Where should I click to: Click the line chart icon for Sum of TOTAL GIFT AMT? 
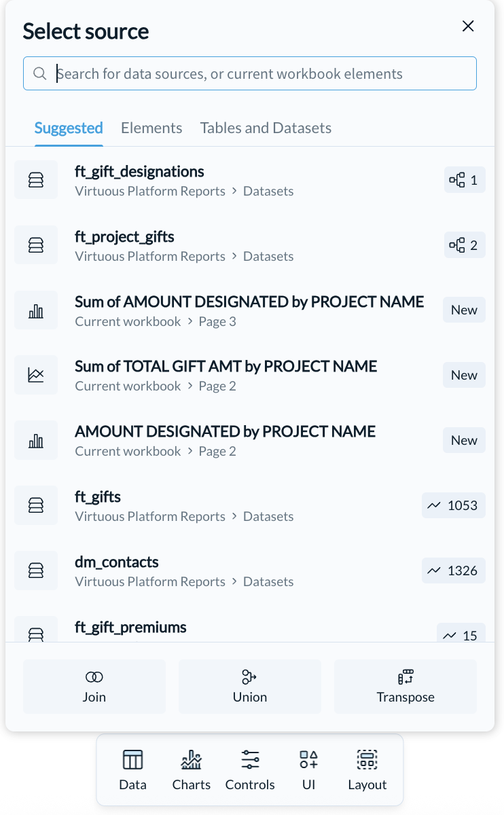tap(36, 375)
